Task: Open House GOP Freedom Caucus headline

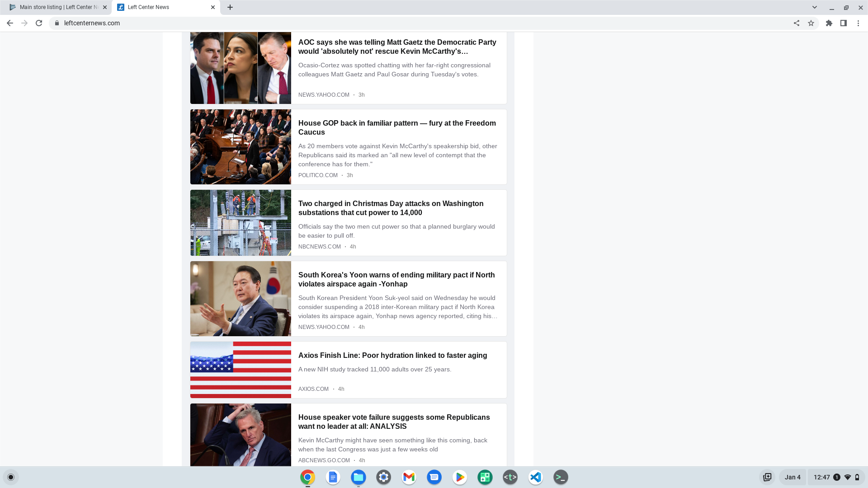Action: pos(397,127)
